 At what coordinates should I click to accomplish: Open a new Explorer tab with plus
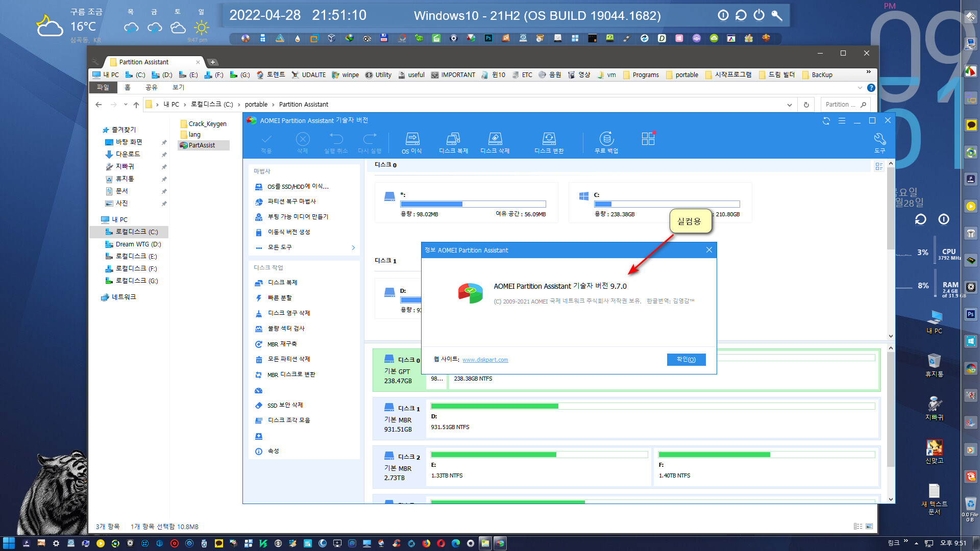(213, 62)
